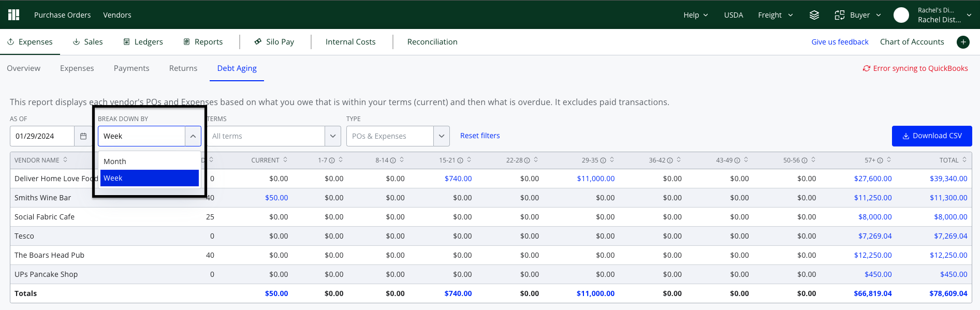
Task: Click the user avatar circle
Action: click(901, 15)
